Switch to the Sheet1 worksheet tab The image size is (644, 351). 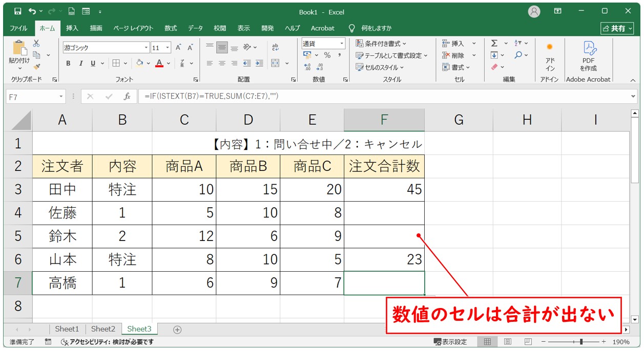coord(67,329)
